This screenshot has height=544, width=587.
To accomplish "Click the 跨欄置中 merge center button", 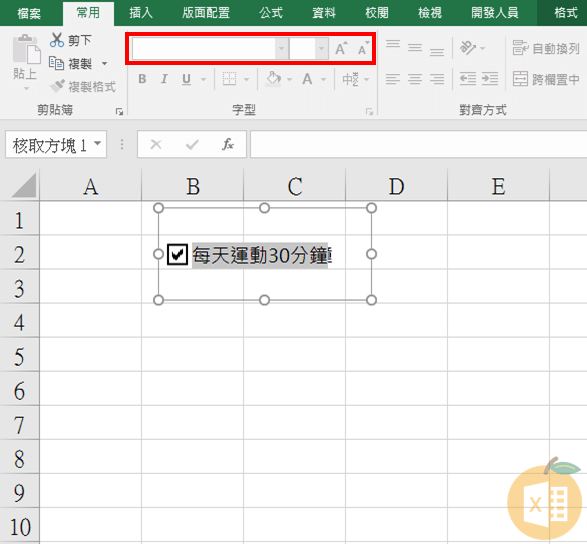I will click(x=546, y=79).
